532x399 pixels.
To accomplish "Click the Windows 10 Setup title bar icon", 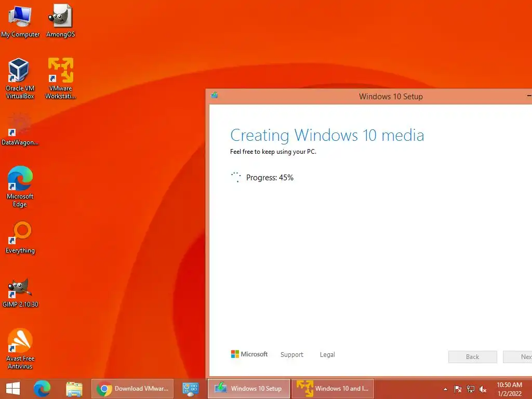I will 215,96.
